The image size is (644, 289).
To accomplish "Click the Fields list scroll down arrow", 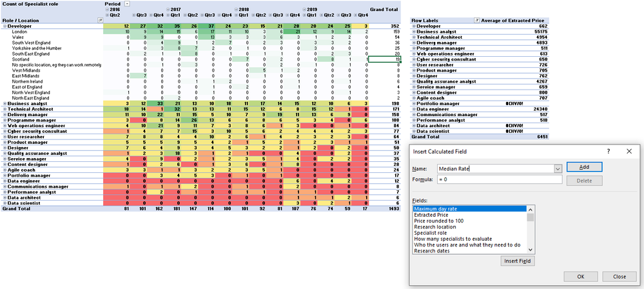I will pos(530,250).
